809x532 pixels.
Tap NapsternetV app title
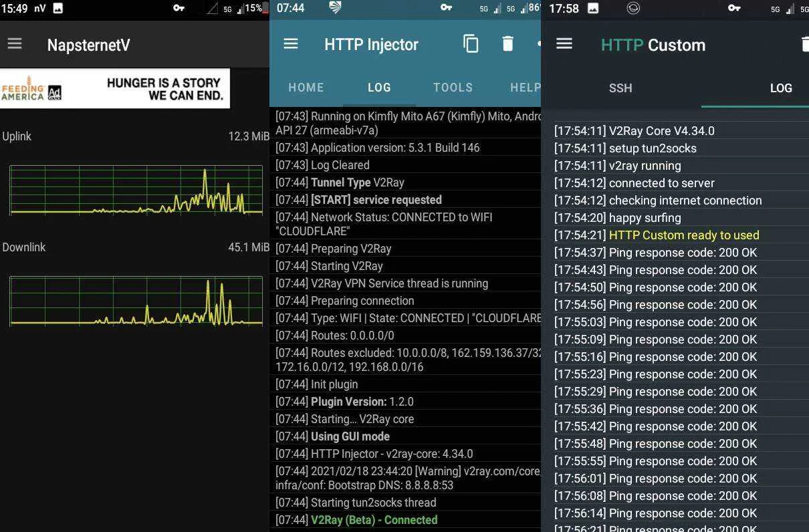tap(88, 45)
